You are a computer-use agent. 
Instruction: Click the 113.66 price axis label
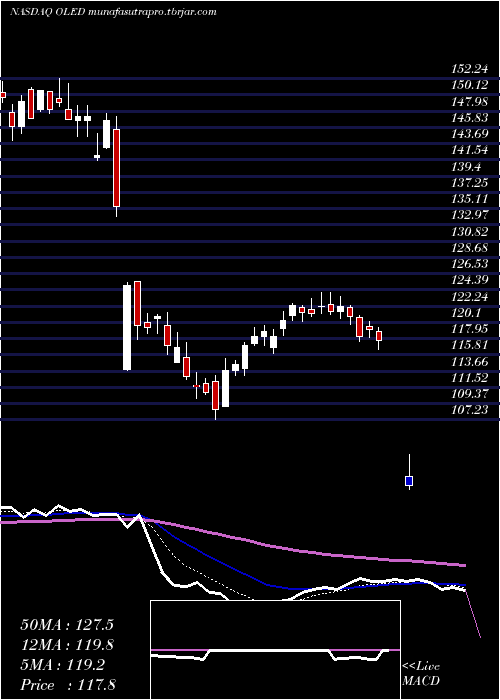(469, 362)
